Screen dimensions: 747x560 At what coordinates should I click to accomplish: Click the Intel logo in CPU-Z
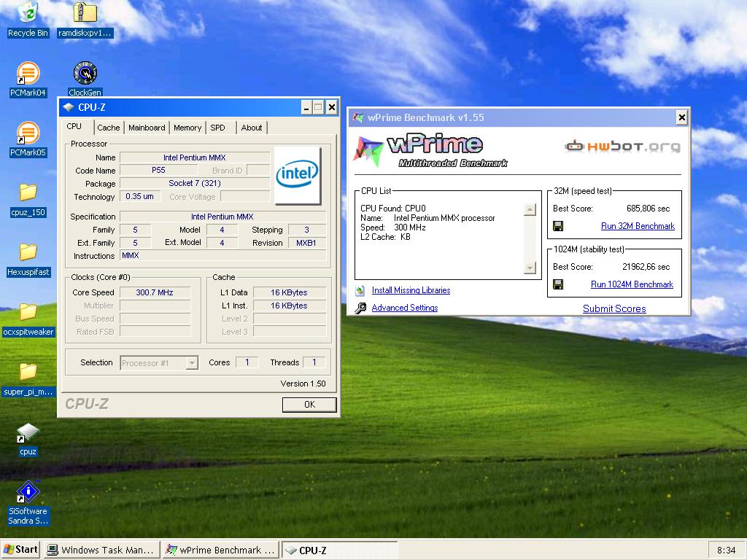click(298, 175)
